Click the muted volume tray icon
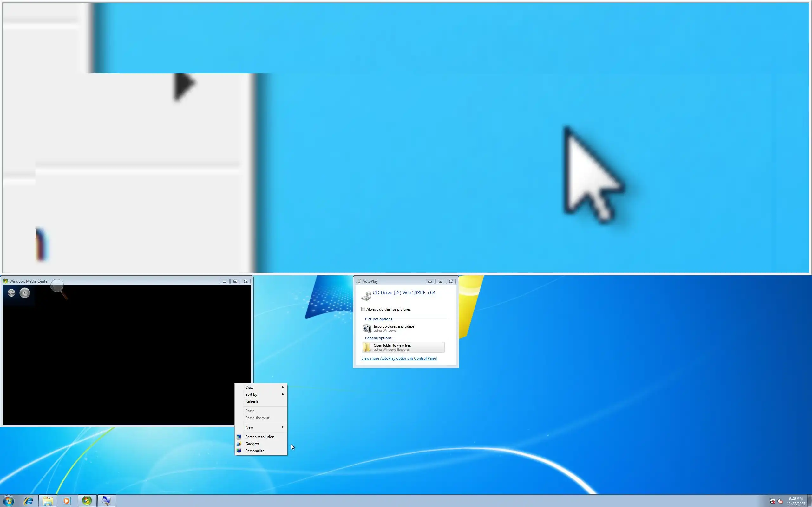 point(780,501)
